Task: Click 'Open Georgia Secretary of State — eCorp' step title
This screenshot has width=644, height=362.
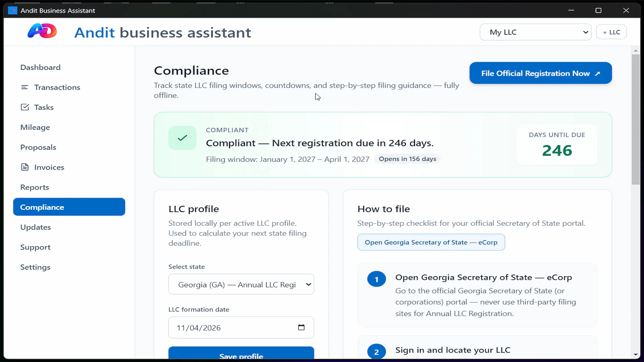Action: 483,277
